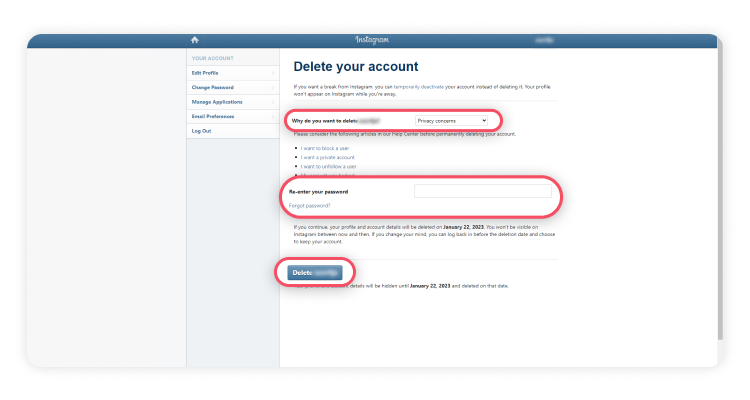The width and height of the screenshot is (750, 400).
Task: Click the Forgot password? link
Action: 309,206
